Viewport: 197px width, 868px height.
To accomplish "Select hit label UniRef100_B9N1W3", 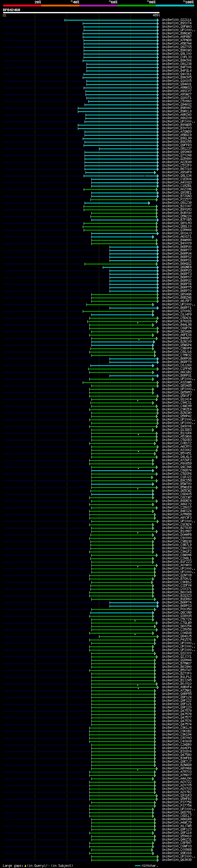I will (x=176, y=33).
